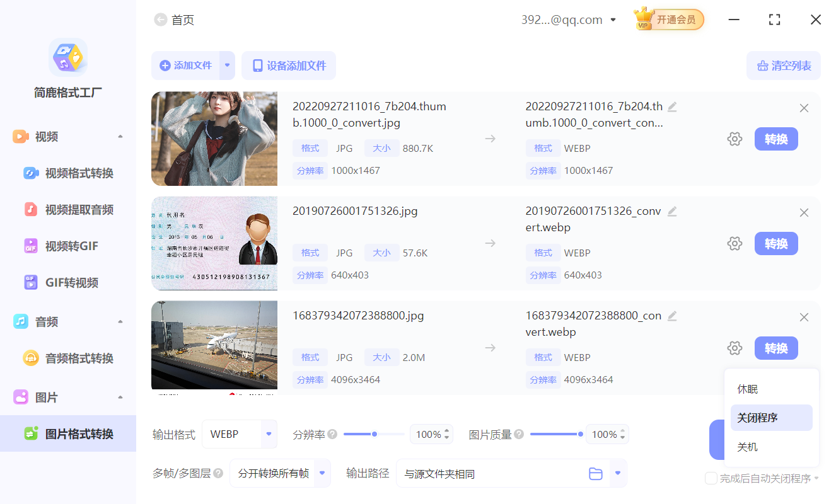Click the rename pencil for 20190726001751326_convert.webp
The height and width of the screenshot is (504, 836).
tap(672, 211)
